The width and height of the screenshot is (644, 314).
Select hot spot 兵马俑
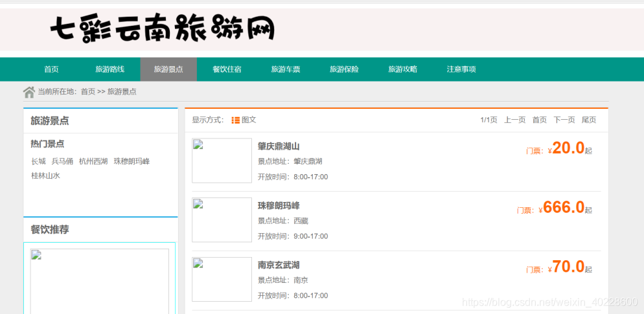[62, 161]
